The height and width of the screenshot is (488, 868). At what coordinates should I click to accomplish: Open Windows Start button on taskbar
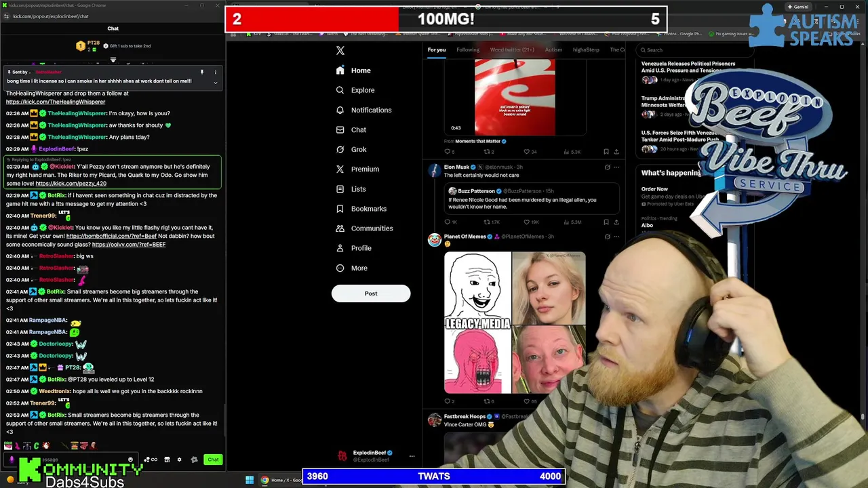pyautogui.click(x=250, y=480)
